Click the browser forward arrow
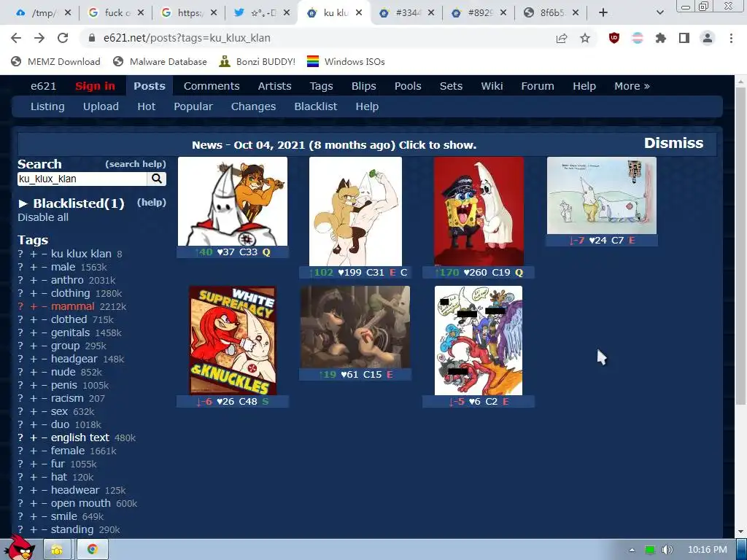The height and width of the screenshot is (560, 747). click(39, 38)
